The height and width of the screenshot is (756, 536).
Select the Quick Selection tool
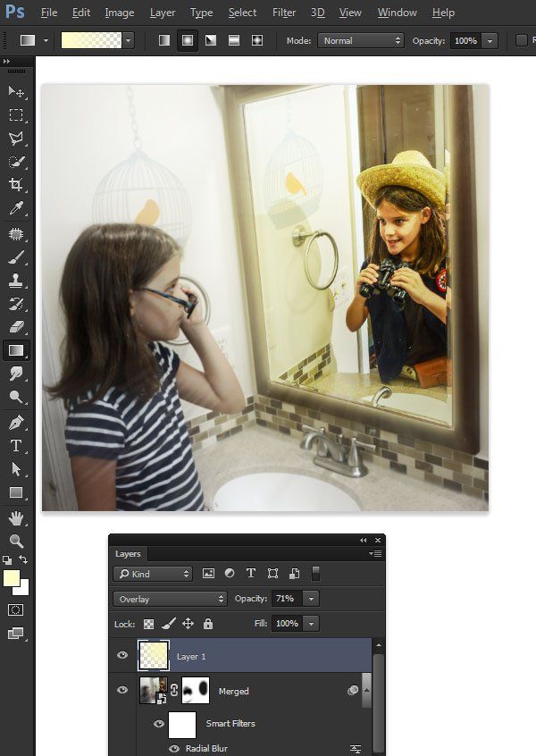coord(16,162)
